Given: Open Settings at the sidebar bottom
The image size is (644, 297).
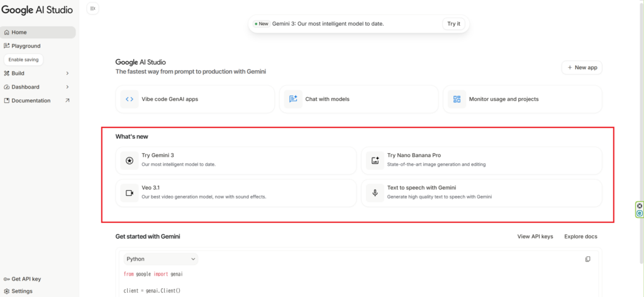Looking at the screenshot, I should coord(21,291).
